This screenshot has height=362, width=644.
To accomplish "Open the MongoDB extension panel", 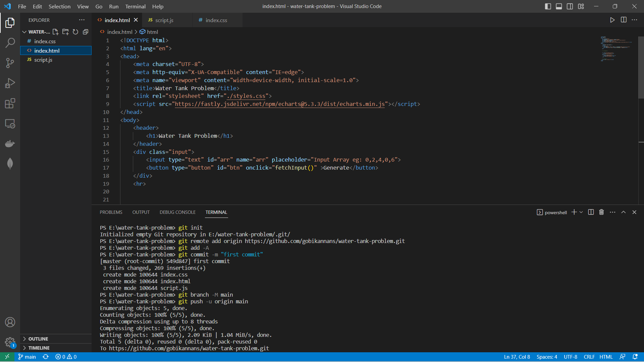I will [x=10, y=164].
